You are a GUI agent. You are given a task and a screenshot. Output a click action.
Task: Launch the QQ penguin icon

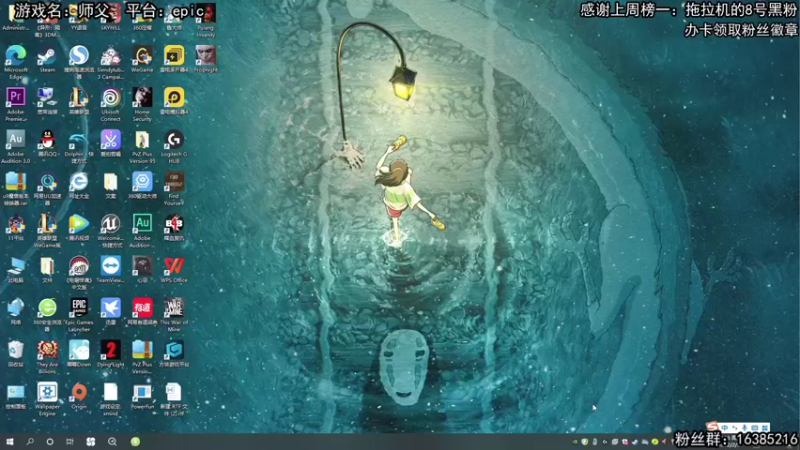tap(47, 139)
